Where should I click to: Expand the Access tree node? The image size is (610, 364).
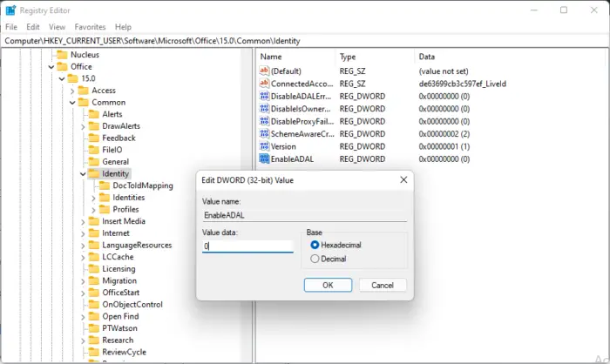pos(72,91)
